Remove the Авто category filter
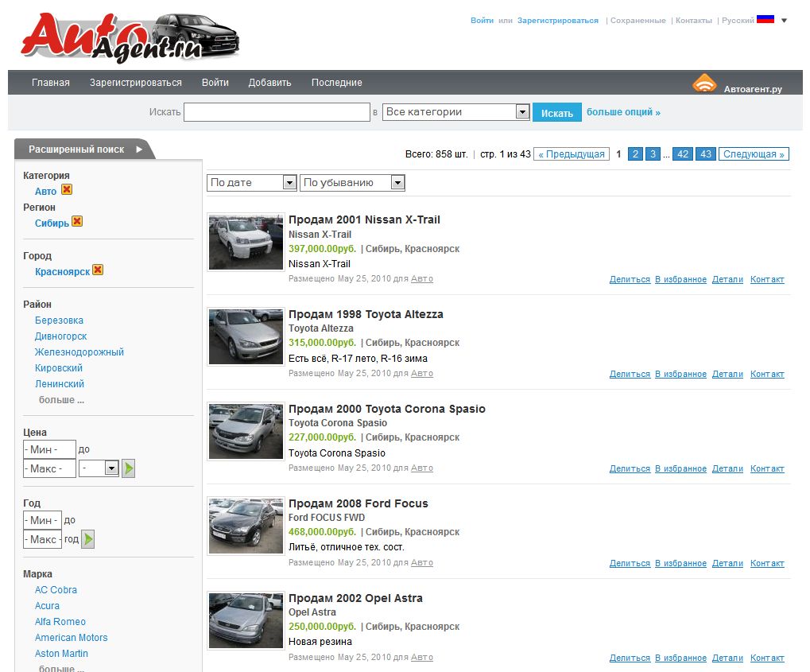810x672 pixels. [67, 190]
